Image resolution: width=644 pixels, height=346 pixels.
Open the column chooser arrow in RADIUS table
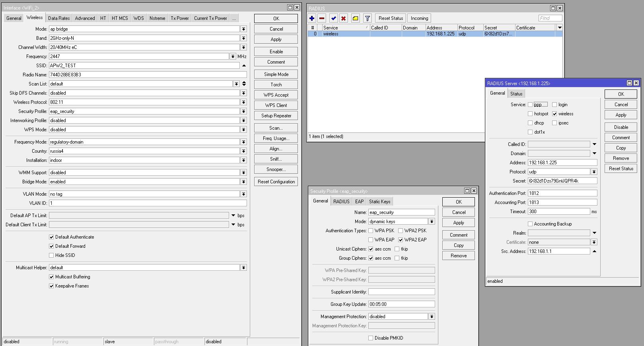tap(560, 28)
